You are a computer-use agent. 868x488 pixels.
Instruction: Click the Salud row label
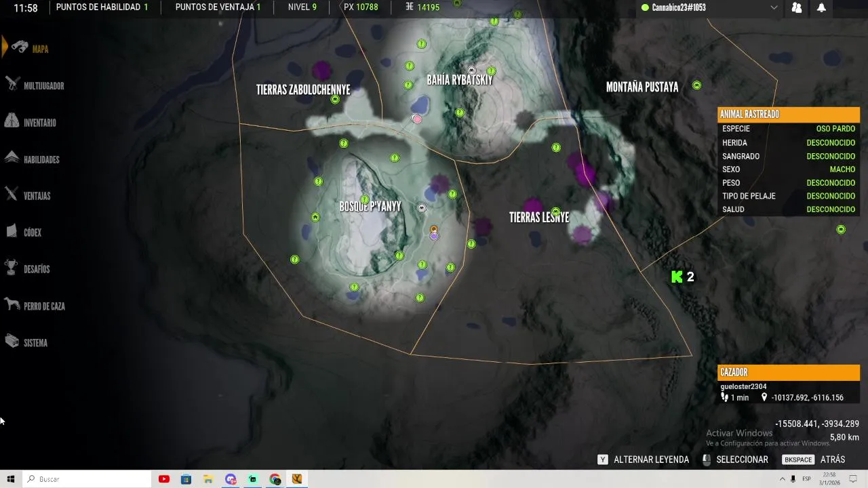pos(733,209)
